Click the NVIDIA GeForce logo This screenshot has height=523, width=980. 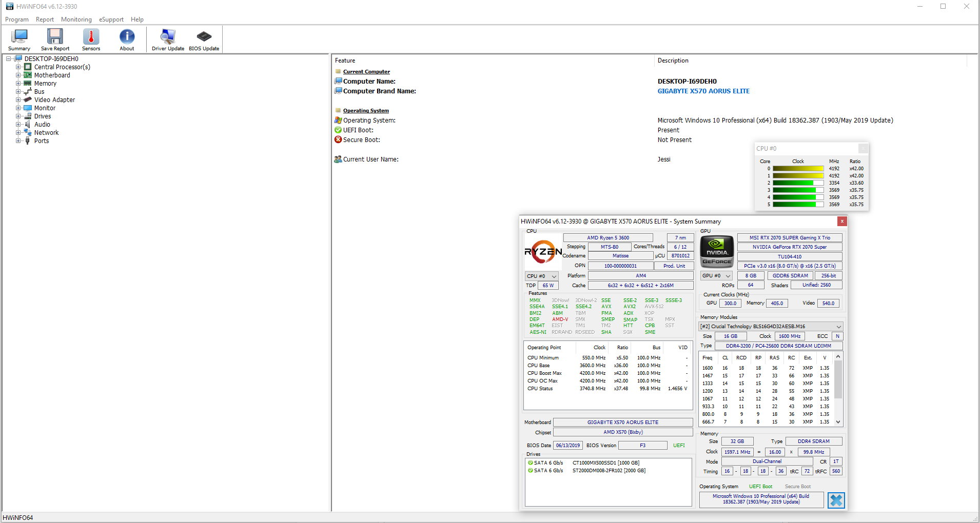pos(717,251)
